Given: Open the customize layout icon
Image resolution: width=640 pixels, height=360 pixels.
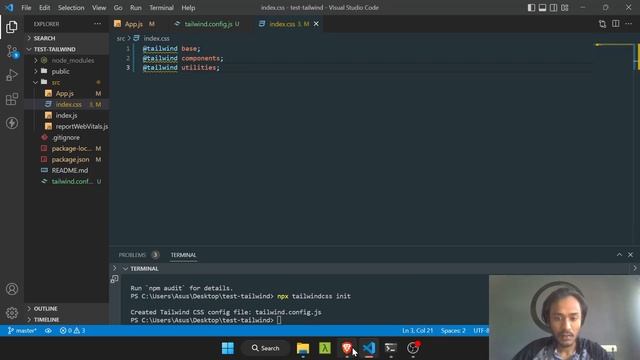Looking at the screenshot, I should click(564, 8).
